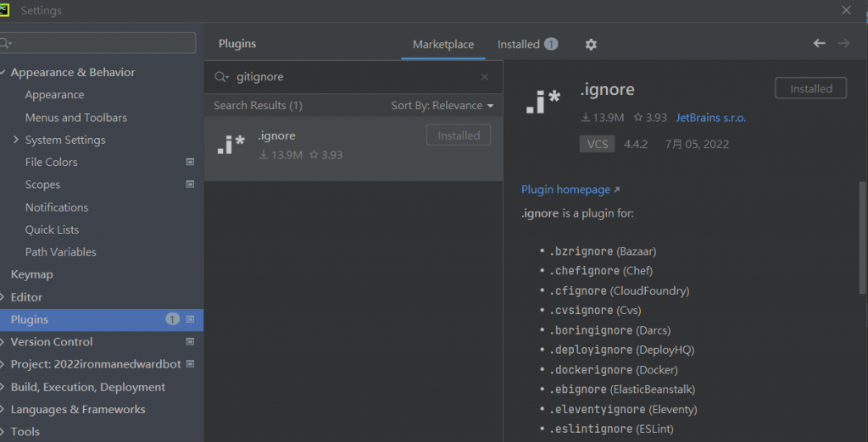Collapse the Appearance & Behavior section

click(x=3, y=73)
